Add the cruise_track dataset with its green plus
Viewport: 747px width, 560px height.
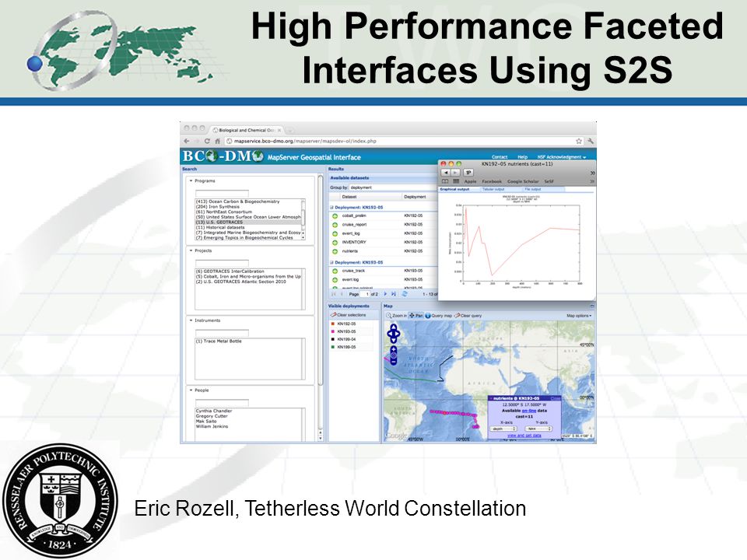(335, 271)
